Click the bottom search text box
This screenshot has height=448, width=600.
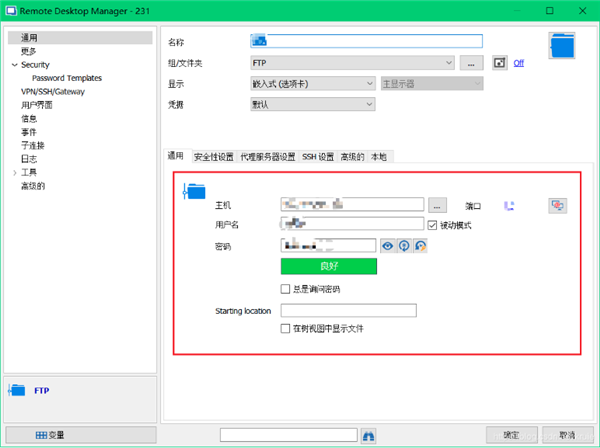pyautogui.click(x=289, y=435)
